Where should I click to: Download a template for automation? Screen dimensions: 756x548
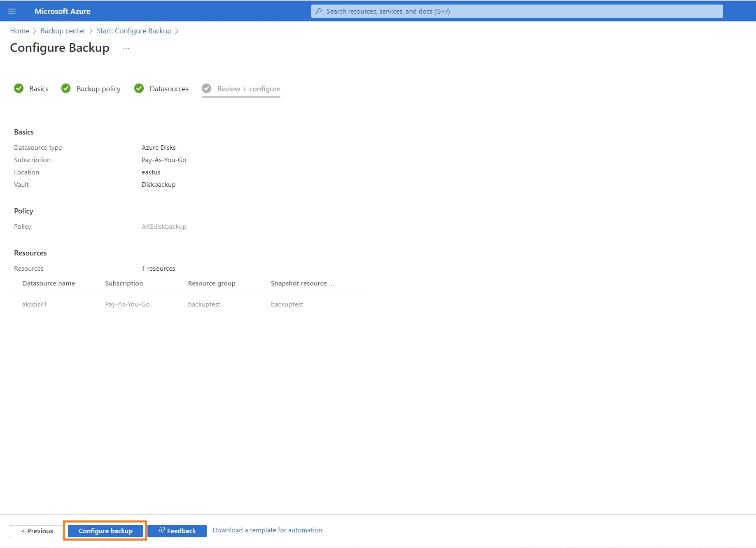267,530
